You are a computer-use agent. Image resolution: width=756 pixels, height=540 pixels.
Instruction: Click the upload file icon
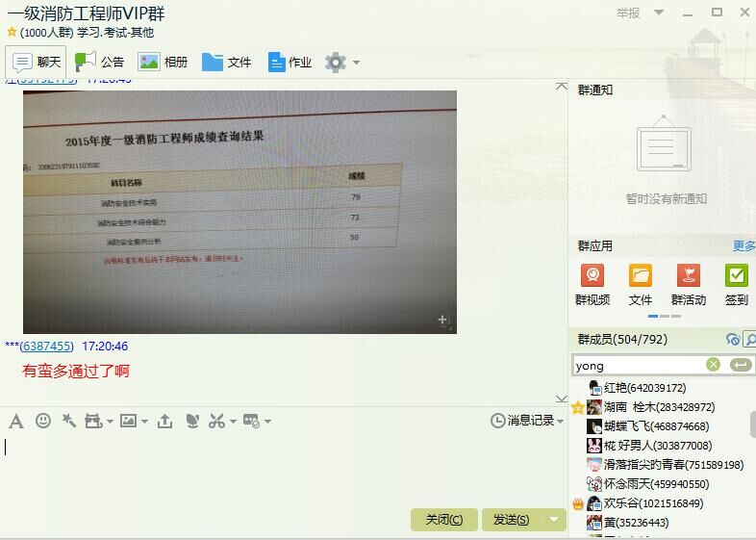point(164,421)
